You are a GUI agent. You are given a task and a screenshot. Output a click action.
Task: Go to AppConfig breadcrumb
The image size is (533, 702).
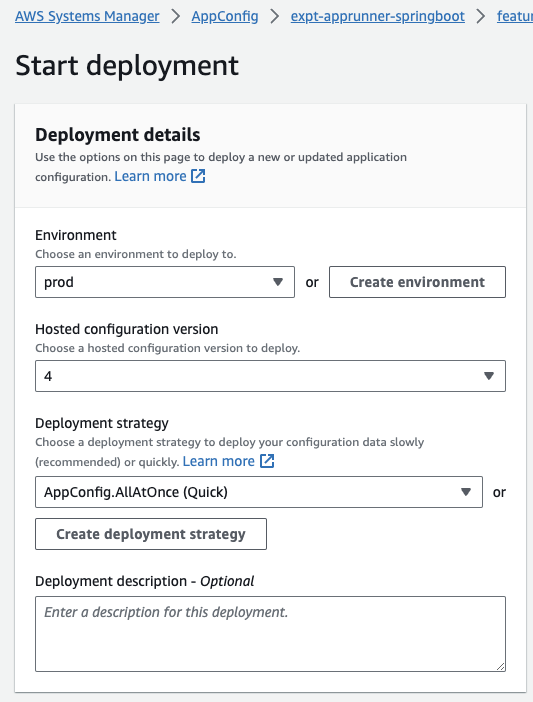(x=225, y=17)
